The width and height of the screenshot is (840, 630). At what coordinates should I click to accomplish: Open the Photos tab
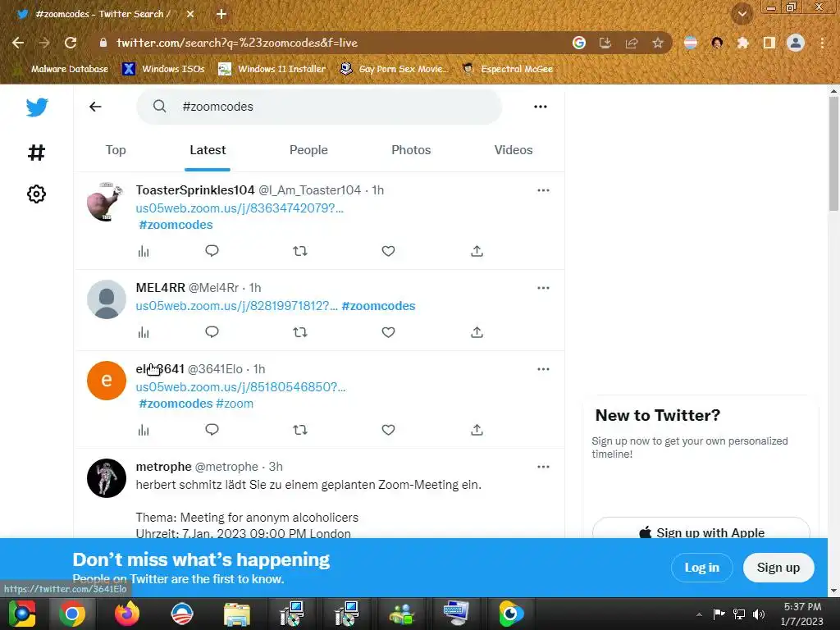[x=411, y=150]
